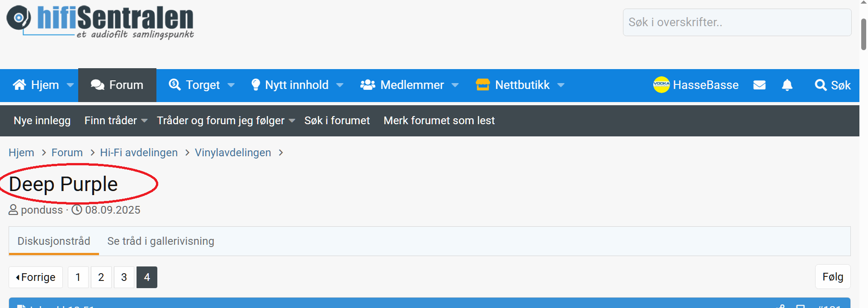868x308 pixels.
Task: Click the hifiSentralen logo
Action: pyautogui.click(x=100, y=22)
